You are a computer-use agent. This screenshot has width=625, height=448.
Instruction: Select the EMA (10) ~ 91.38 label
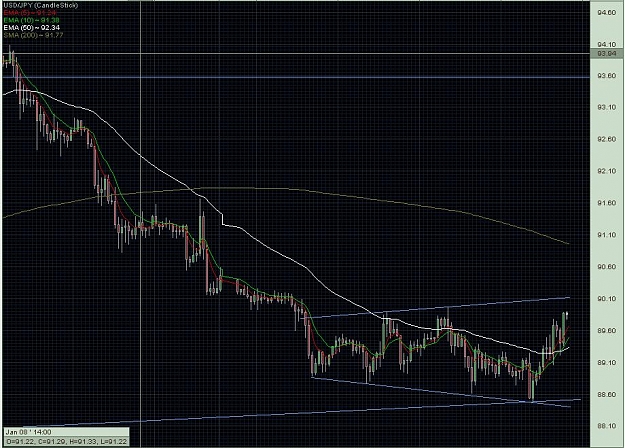point(31,20)
